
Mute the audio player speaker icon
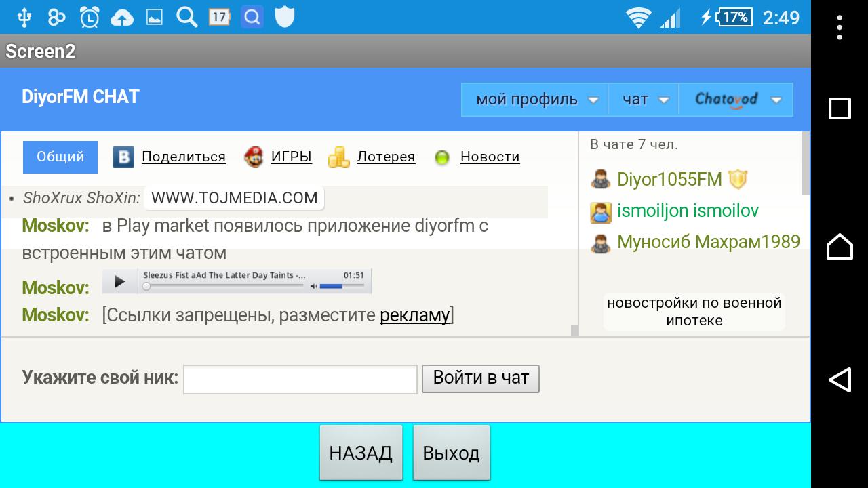pos(313,286)
